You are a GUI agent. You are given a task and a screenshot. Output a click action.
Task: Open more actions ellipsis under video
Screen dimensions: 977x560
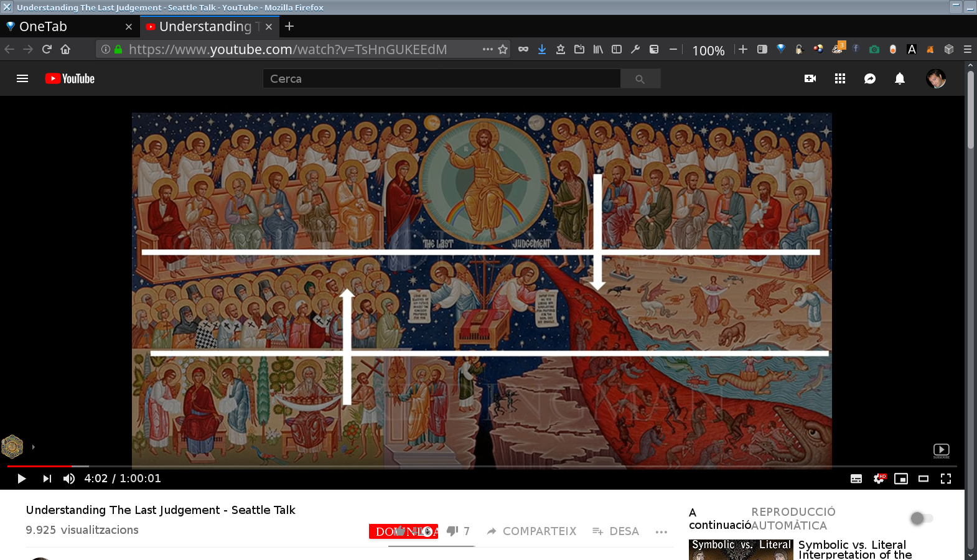pyautogui.click(x=661, y=531)
